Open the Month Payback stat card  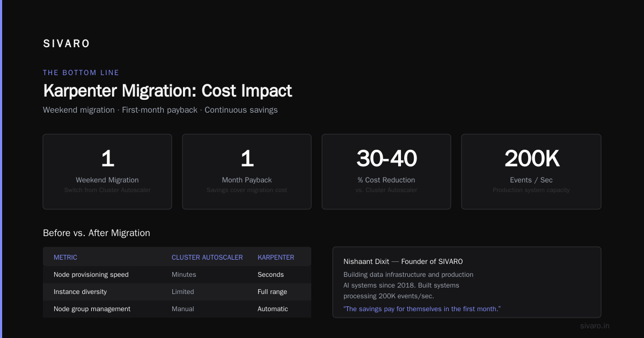click(x=247, y=172)
